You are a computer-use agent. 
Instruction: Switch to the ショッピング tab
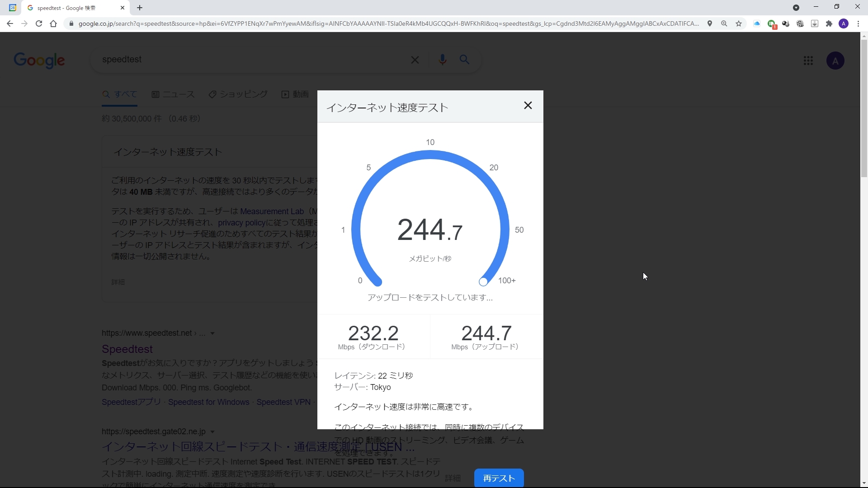click(x=238, y=94)
